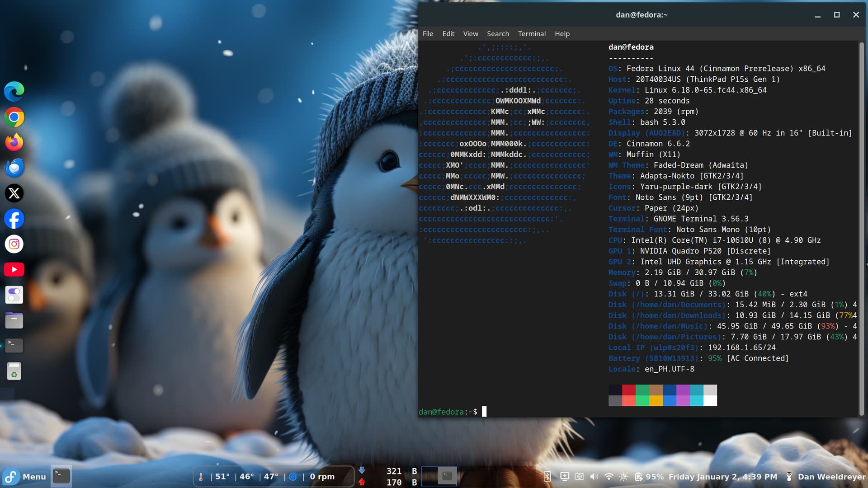Launch Microsoft Edge from the dock
Viewport: 868px width, 488px height.
pos(14,92)
